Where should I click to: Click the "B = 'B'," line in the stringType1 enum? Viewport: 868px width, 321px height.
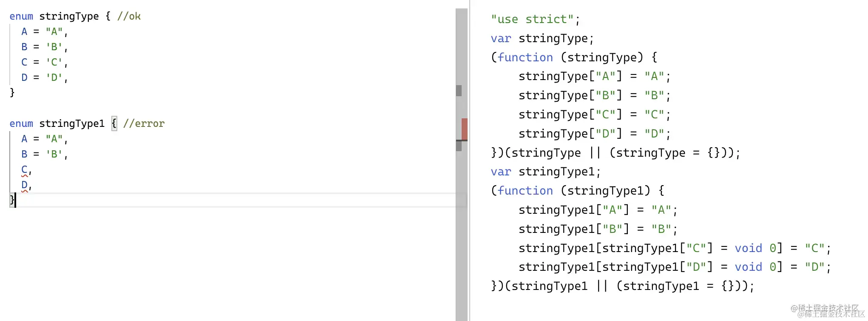(45, 154)
